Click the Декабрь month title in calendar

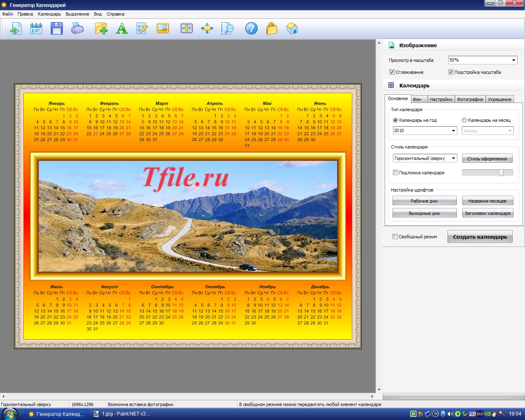point(320,287)
